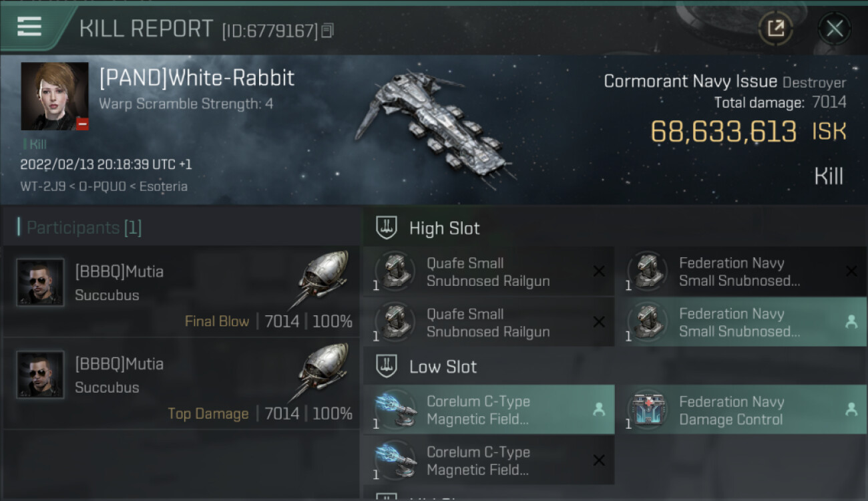The width and height of the screenshot is (868, 501).
Task: Select the second Quafe Small Snubnosed Railgun row
Action: (x=489, y=322)
